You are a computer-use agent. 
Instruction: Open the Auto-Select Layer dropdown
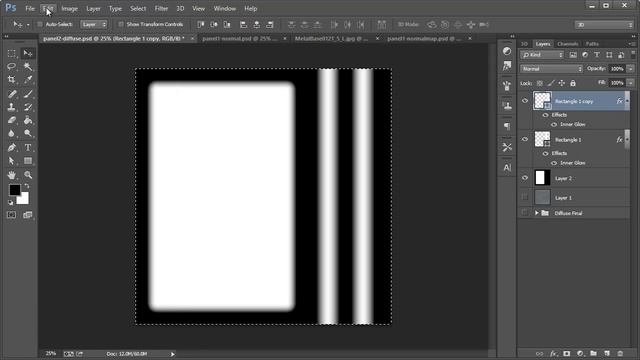[94, 24]
